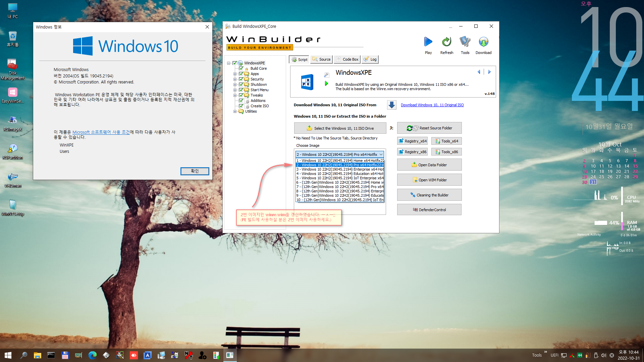The image size is (644, 362).
Task: Go to next script page with right arrow
Action: click(489, 72)
